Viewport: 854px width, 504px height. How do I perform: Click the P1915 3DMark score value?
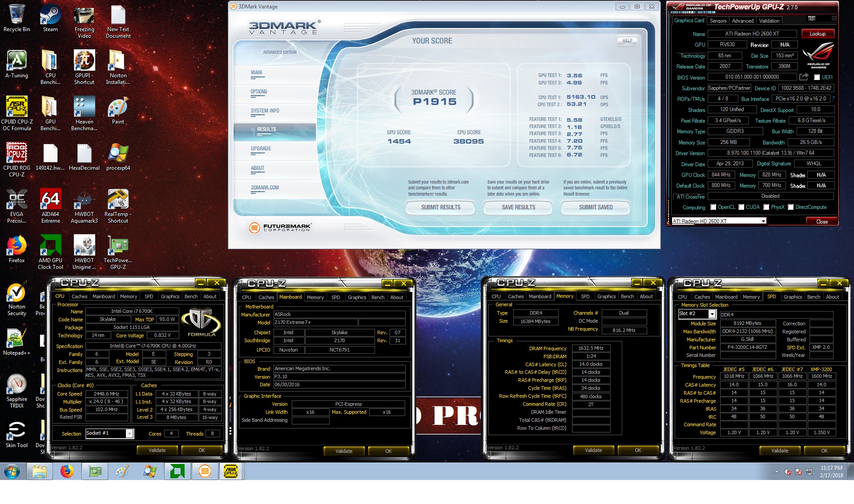pos(435,102)
